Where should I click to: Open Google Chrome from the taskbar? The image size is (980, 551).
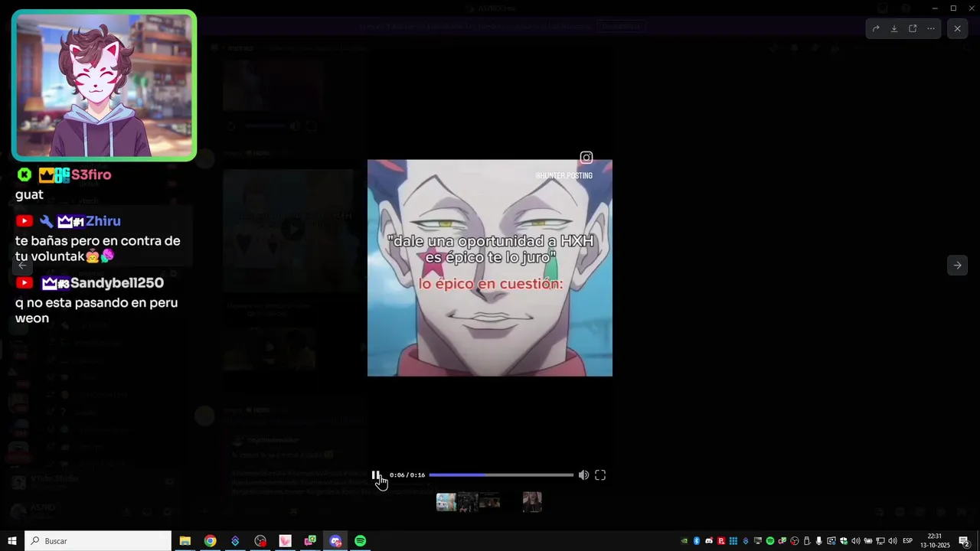[x=210, y=541]
